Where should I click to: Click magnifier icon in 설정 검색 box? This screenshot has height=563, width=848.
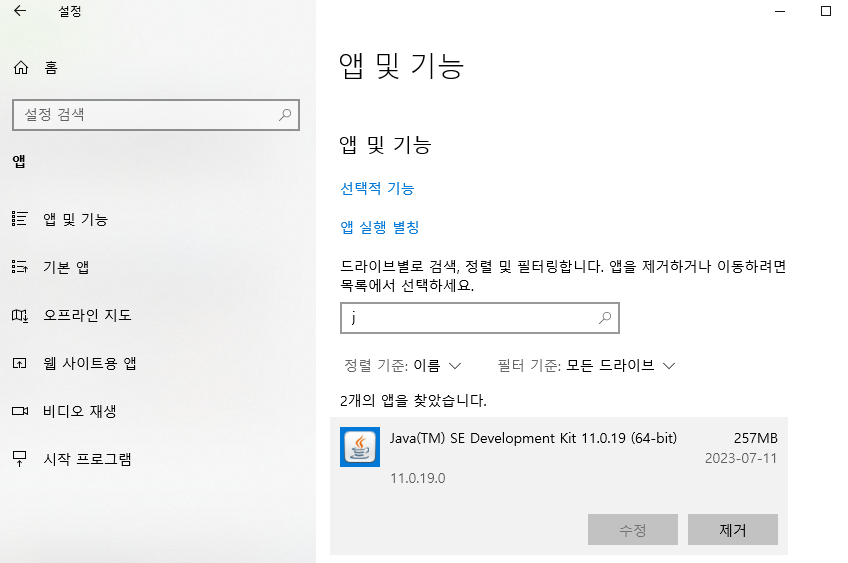[285, 115]
